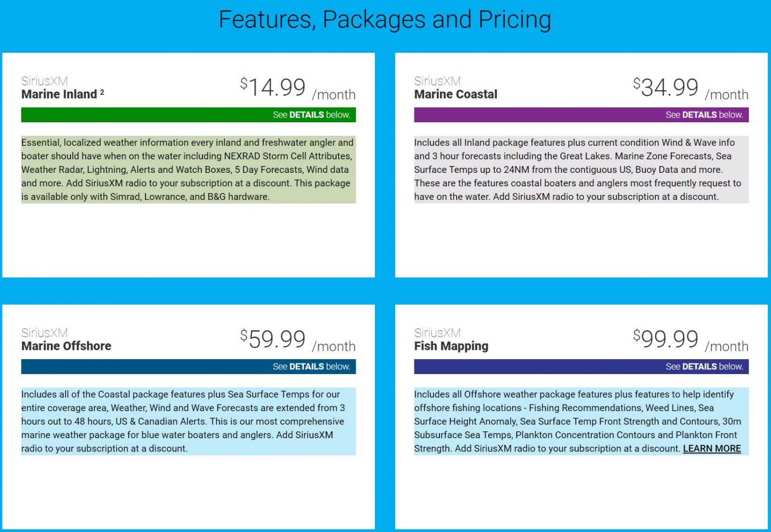Open the LEARN MORE link

[712, 448]
